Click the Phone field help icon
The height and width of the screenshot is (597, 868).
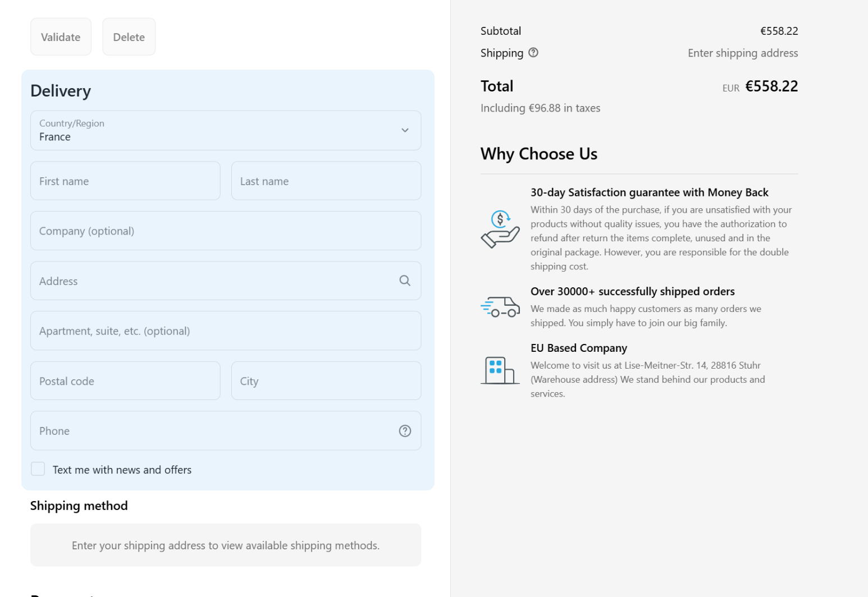point(405,431)
